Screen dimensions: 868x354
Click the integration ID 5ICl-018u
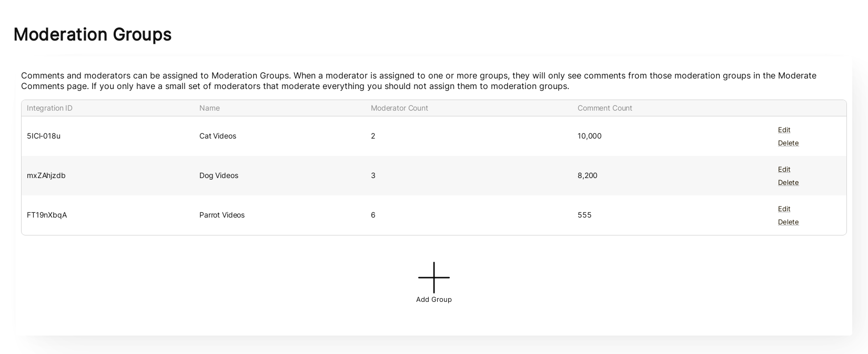(44, 136)
